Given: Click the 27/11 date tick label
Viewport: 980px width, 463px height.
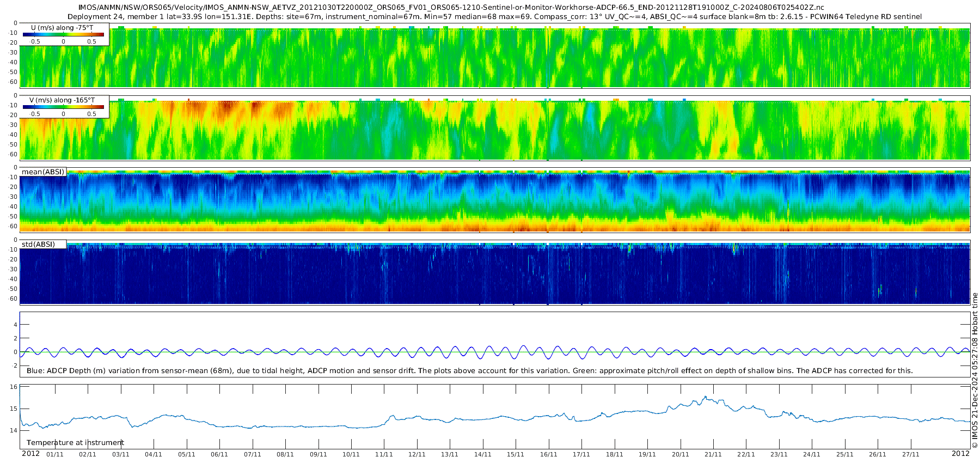Looking at the screenshot, I should 910,454.
